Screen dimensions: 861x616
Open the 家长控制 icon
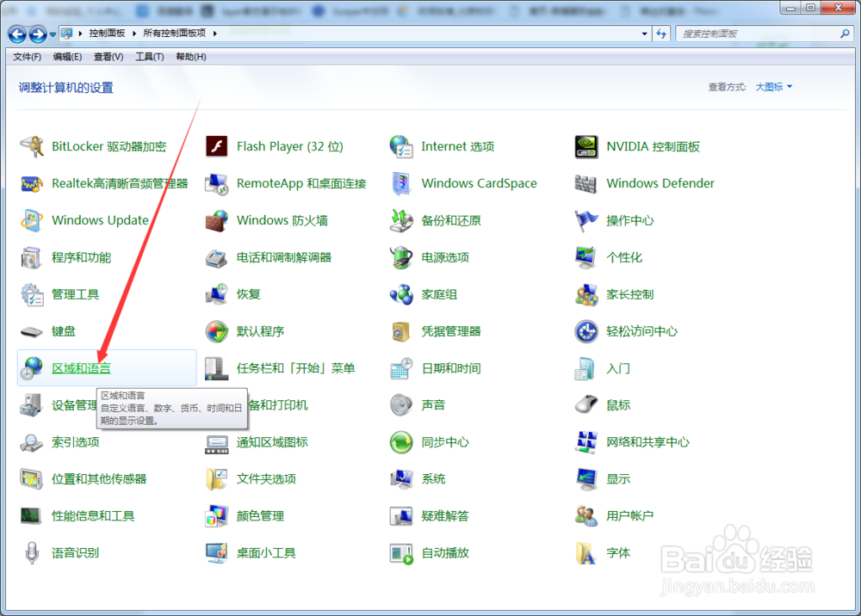pyautogui.click(x=586, y=294)
